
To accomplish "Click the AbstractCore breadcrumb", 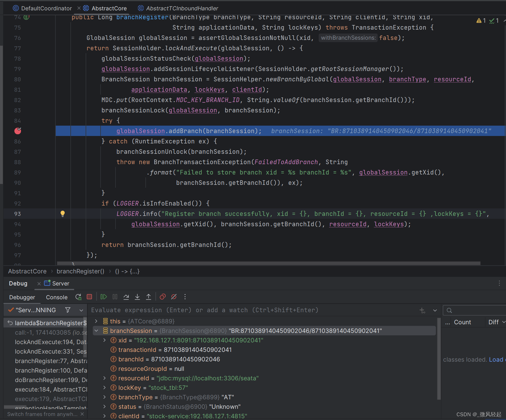I will [27, 271].
